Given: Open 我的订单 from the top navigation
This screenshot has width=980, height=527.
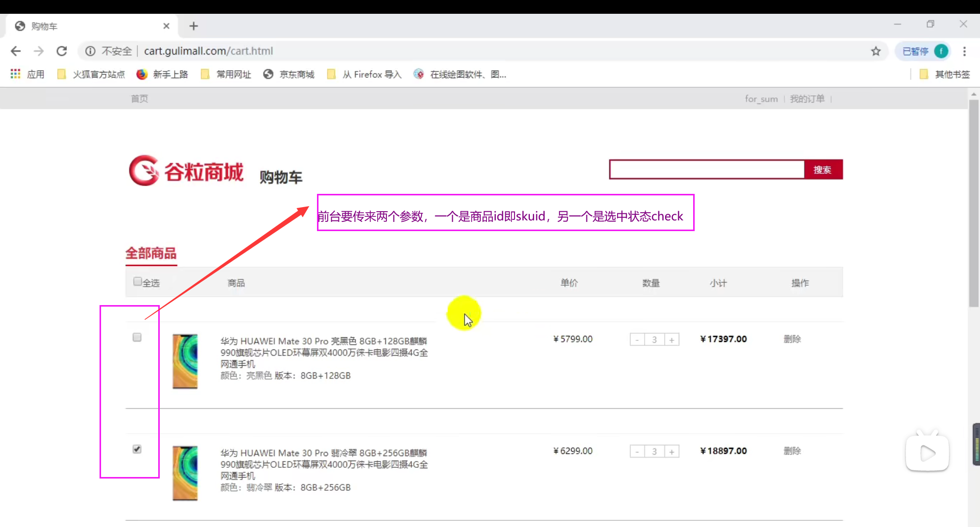Looking at the screenshot, I should pyautogui.click(x=807, y=98).
